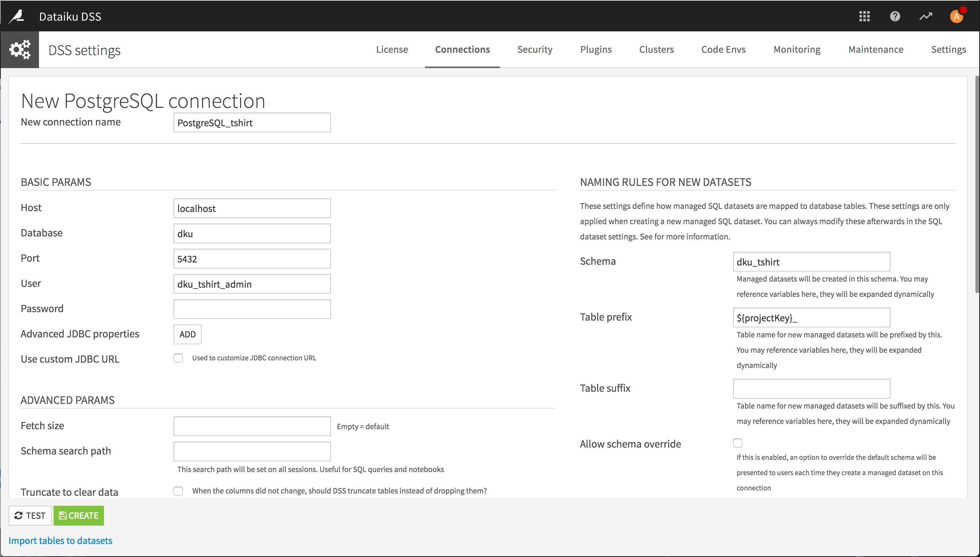Enable Use custom JDBC URL
980x557 pixels.
[178, 358]
